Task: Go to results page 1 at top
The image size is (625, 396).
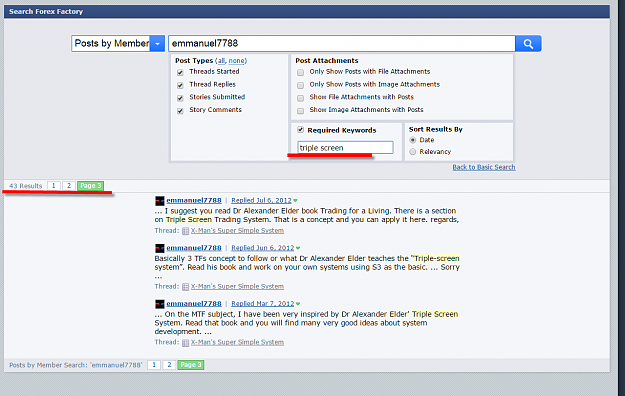Action: tap(53, 186)
